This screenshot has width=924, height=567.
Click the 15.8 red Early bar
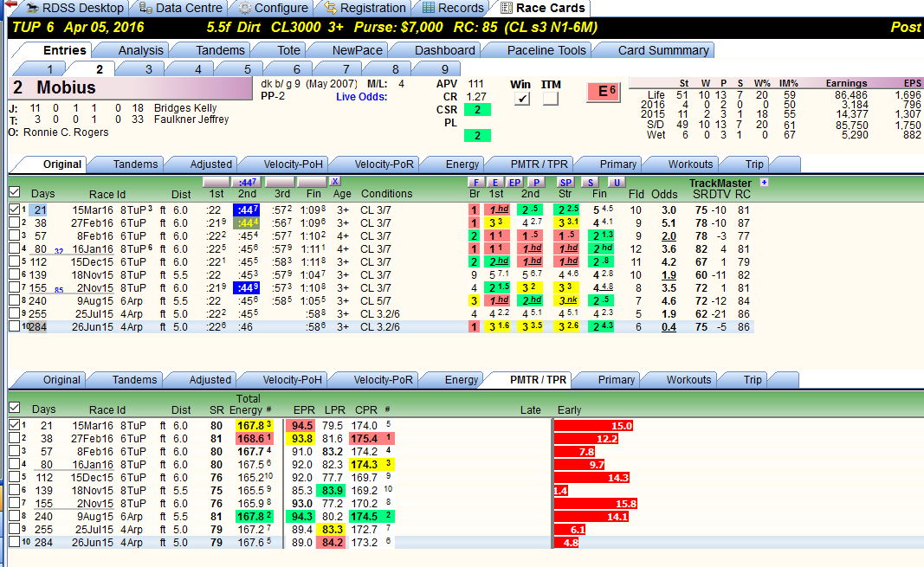pyautogui.click(x=596, y=504)
